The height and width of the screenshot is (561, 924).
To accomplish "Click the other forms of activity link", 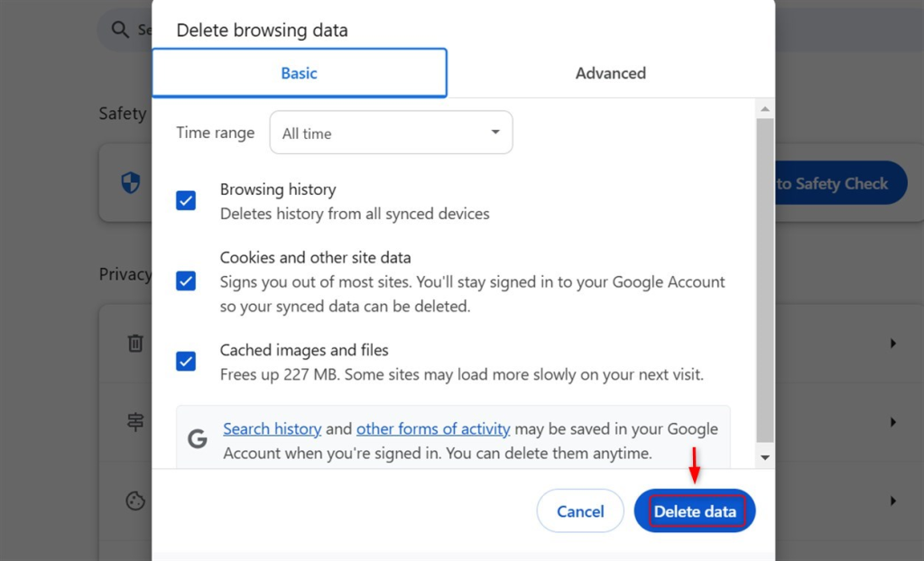I will pos(432,428).
